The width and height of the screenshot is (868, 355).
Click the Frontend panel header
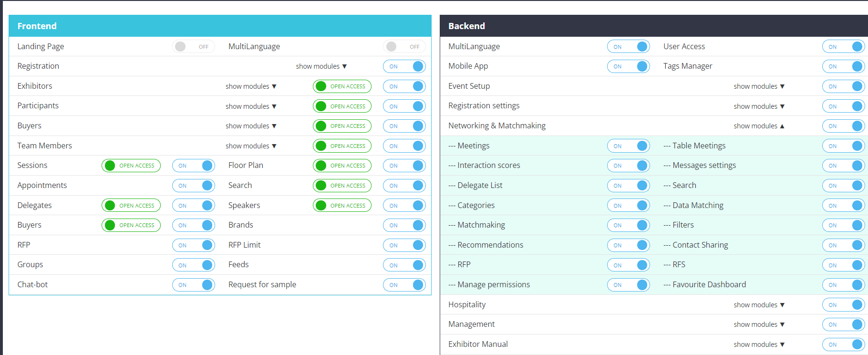pyautogui.click(x=220, y=26)
